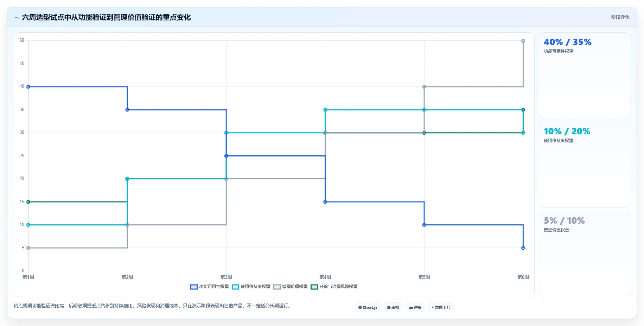Image resolution: width=644 pixels, height=326 pixels.
Task: Click the green data point at 15 in 第1周
Action: tap(28, 202)
